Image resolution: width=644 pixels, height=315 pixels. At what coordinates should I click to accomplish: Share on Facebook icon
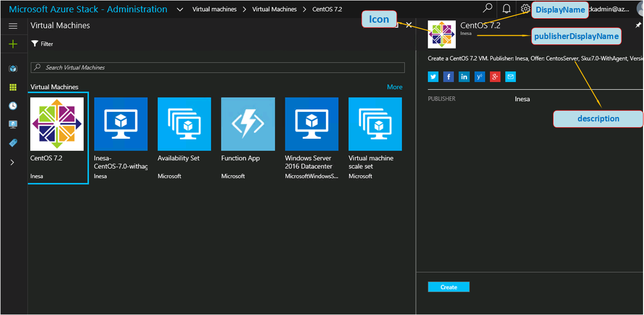click(x=448, y=77)
